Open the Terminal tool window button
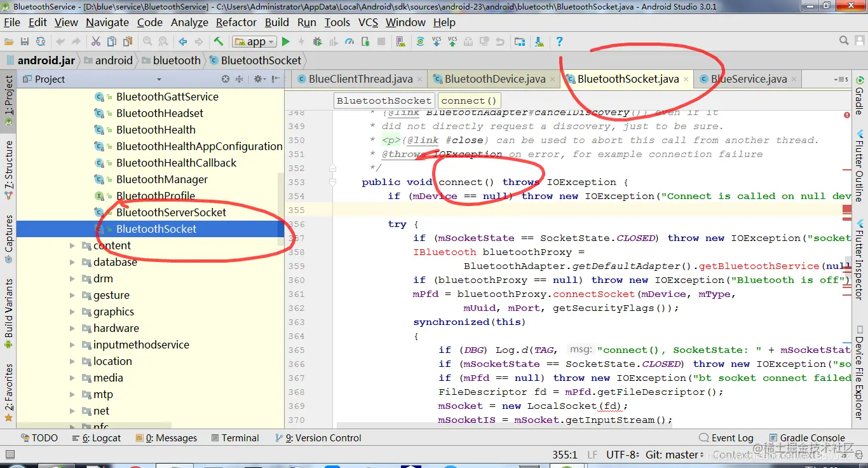868x468 pixels. pos(234,438)
